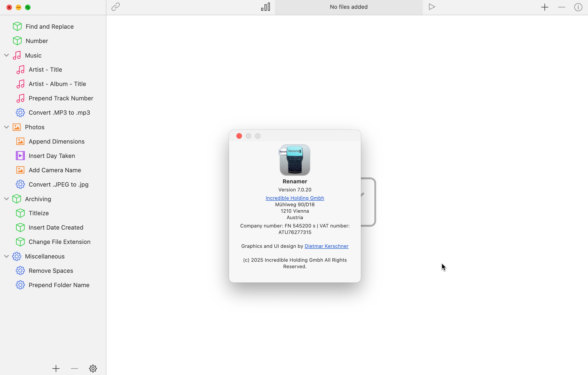This screenshot has height=375, width=588.
Task: Click the Convert .JPEG to .jpg gear icon
Action: (20, 184)
